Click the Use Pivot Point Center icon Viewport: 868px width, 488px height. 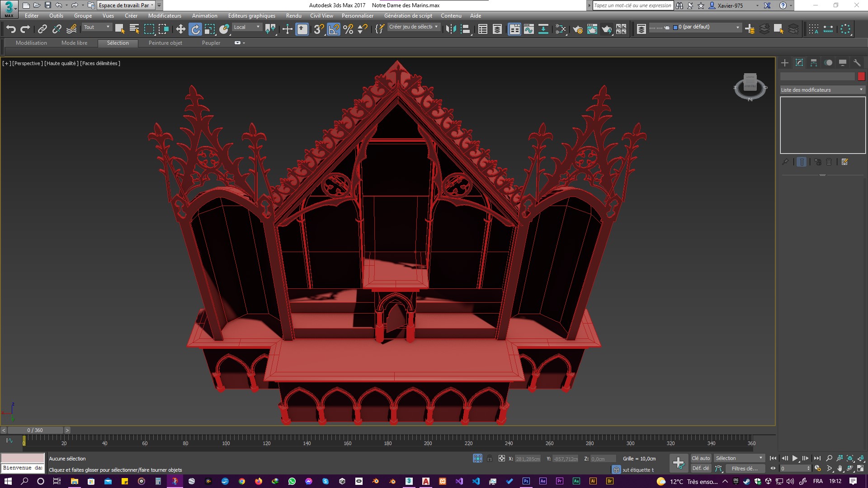point(270,29)
